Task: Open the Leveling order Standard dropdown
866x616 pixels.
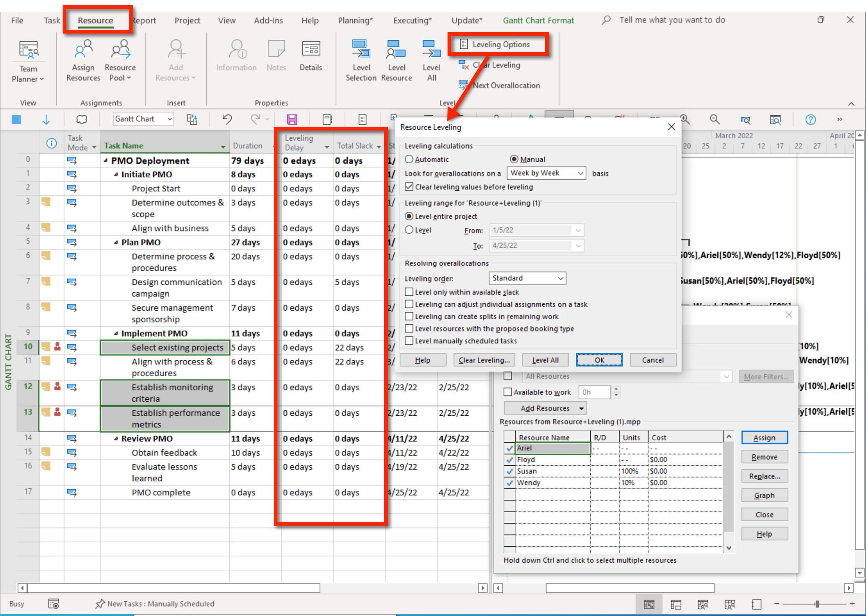Action: 528,279
